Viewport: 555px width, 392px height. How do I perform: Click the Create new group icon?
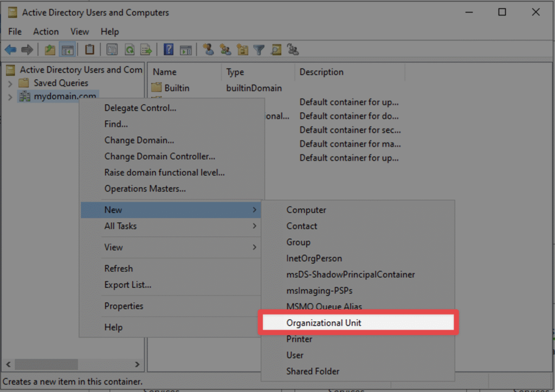[225, 49]
